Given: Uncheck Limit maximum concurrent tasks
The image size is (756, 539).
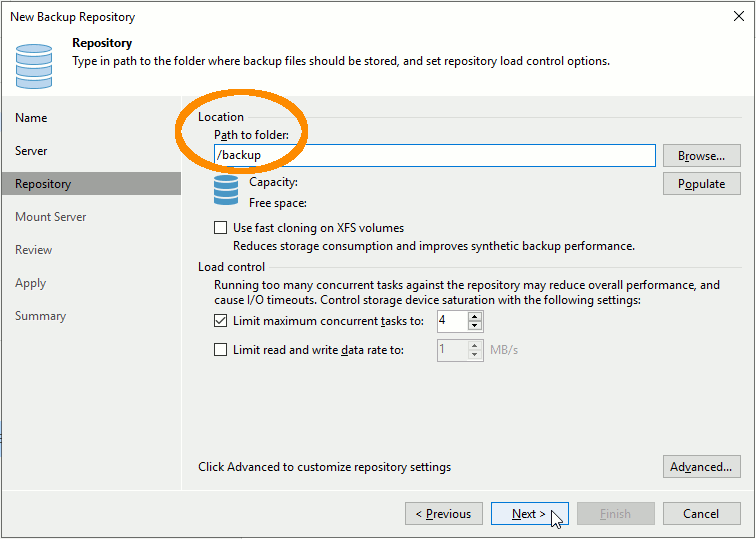Looking at the screenshot, I should pyautogui.click(x=221, y=321).
